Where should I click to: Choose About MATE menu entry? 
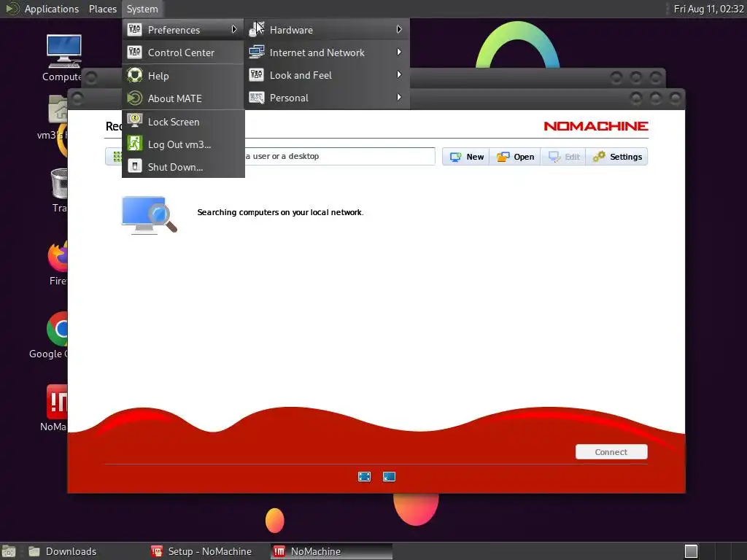(x=183, y=98)
